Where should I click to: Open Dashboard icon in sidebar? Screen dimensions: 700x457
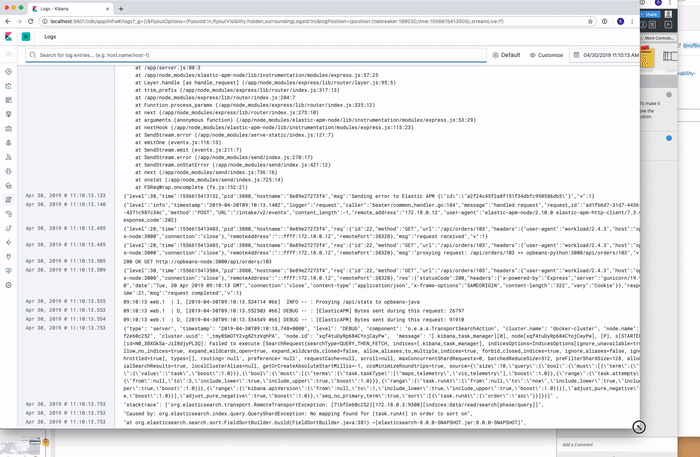pos(8,100)
